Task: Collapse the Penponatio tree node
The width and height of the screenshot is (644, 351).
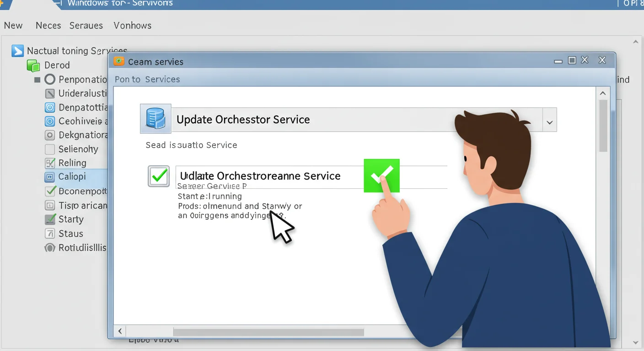Action: (x=38, y=80)
